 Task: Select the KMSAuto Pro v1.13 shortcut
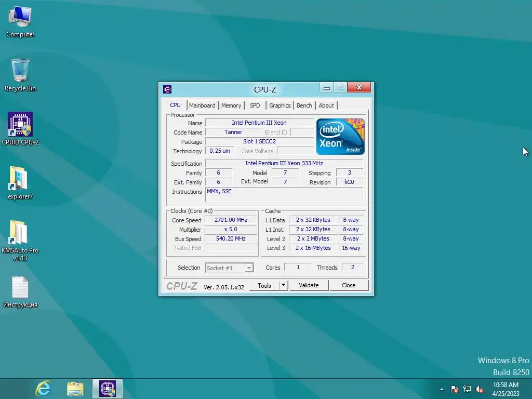(20, 240)
